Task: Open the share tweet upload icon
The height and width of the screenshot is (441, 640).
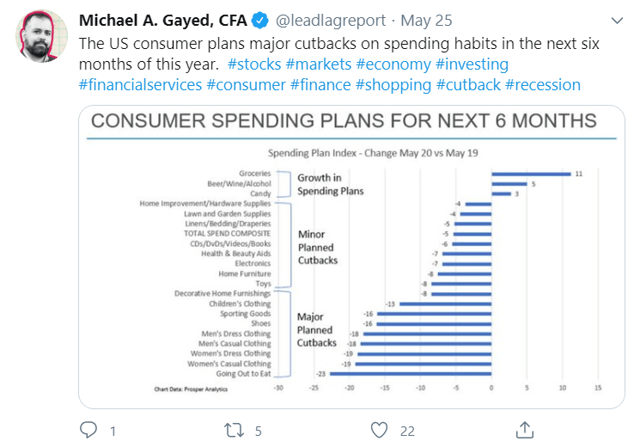Action: pyautogui.click(x=524, y=430)
